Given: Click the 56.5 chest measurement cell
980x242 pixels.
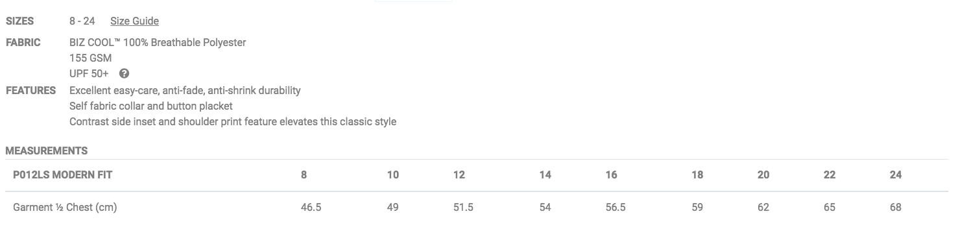Looking at the screenshot, I should tap(615, 208).
